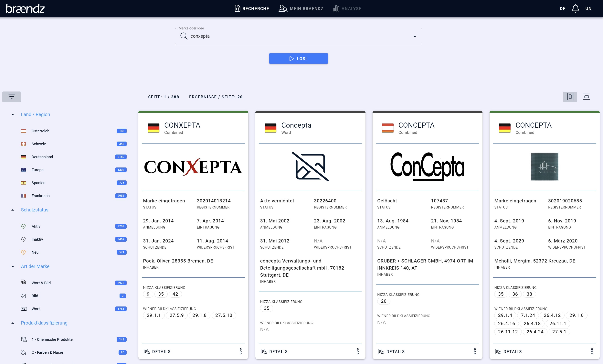
Task: Open more options on Austrian CONCEPTA card
Action: pos(475,351)
